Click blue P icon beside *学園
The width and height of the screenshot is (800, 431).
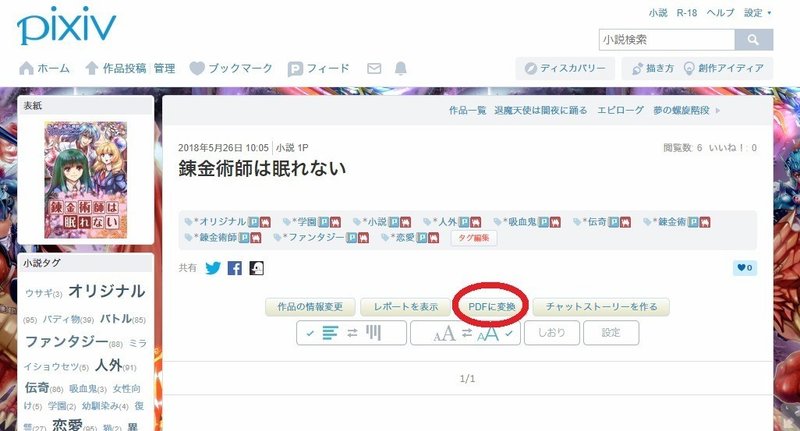(323, 222)
